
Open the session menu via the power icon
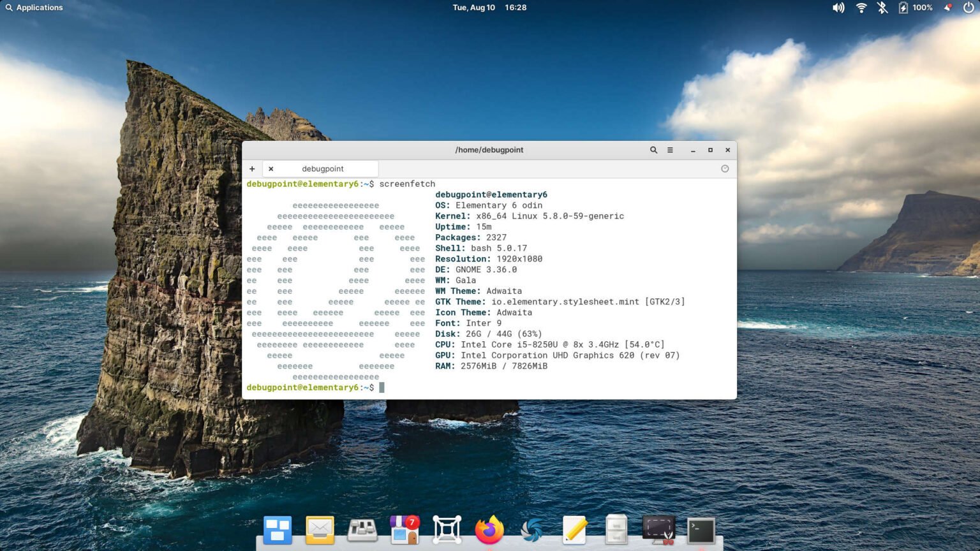click(968, 8)
